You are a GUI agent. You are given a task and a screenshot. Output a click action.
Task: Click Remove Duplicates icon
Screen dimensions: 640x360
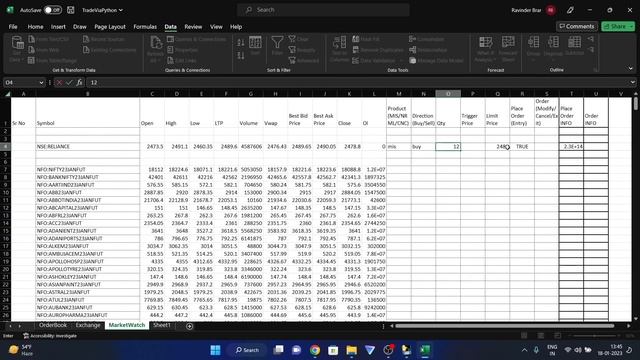coord(356,50)
